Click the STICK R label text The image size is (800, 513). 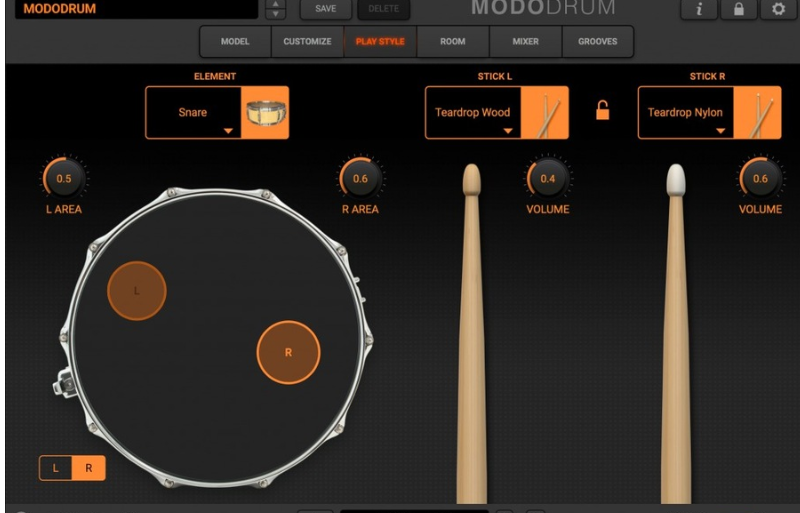coord(707,76)
